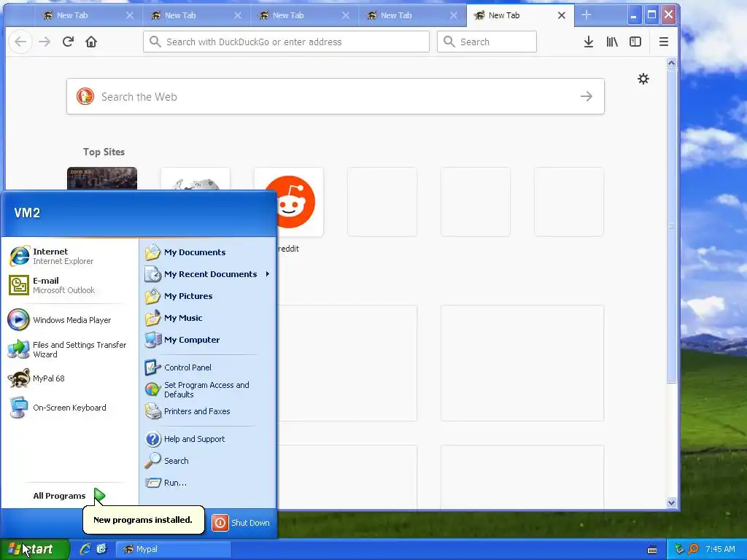
Task: Click Internet Explorer quick launch icon
Action: (85, 549)
